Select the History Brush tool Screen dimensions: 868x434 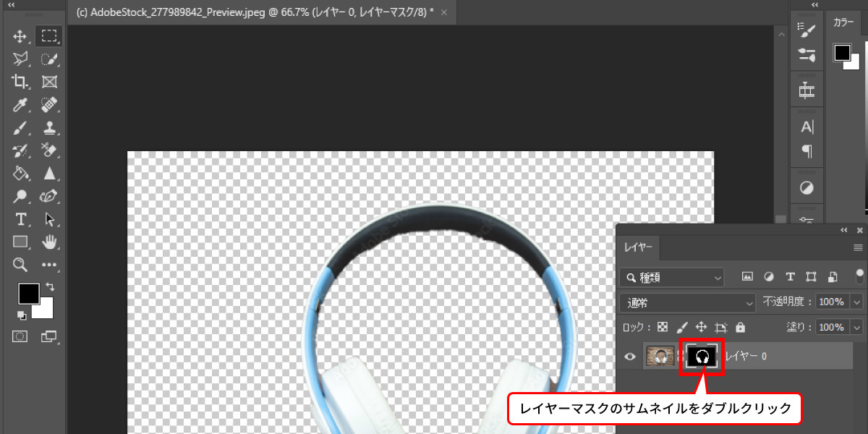[20, 150]
